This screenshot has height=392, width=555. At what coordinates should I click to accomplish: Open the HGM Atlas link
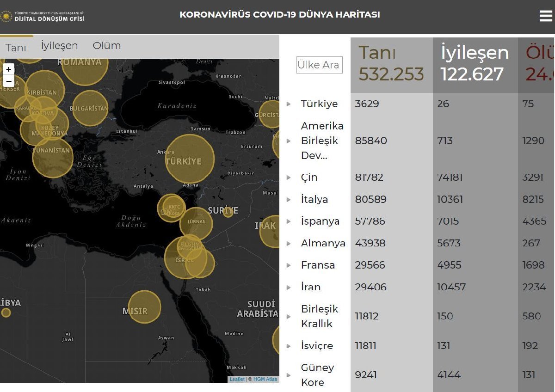265,380
